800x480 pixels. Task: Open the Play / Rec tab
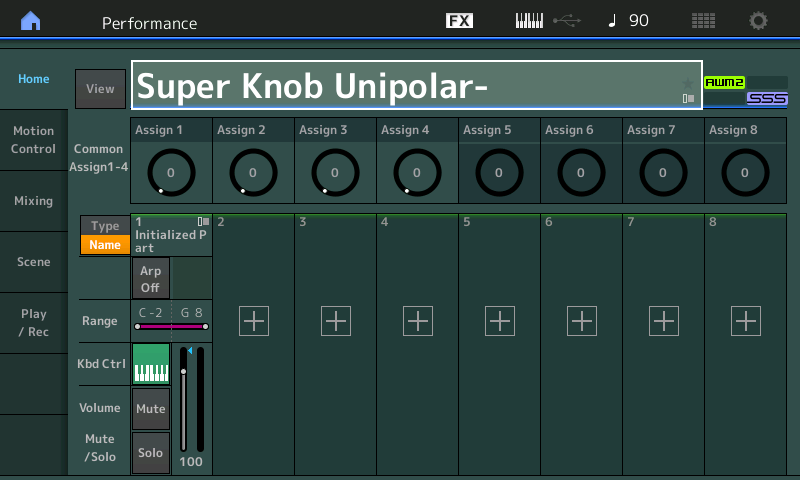coord(34,323)
